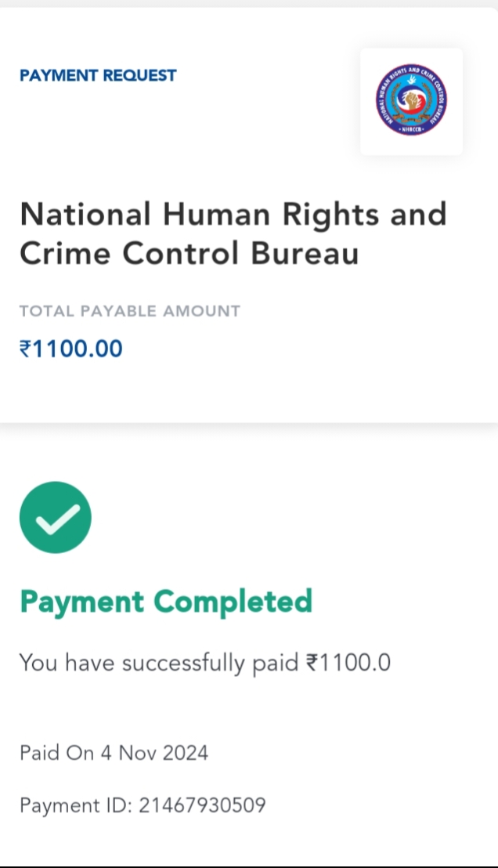This screenshot has height=868, width=498.
Task: Click the blue ₹1100.00 payable amount
Action: pyautogui.click(x=71, y=348)
